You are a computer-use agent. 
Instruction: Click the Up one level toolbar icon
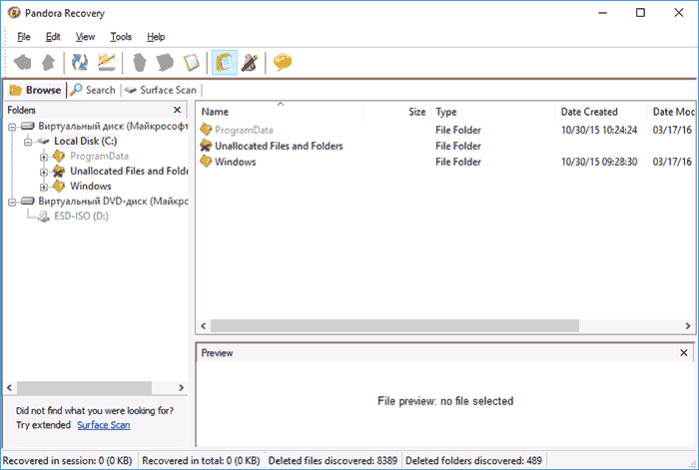tap(48, 62)
